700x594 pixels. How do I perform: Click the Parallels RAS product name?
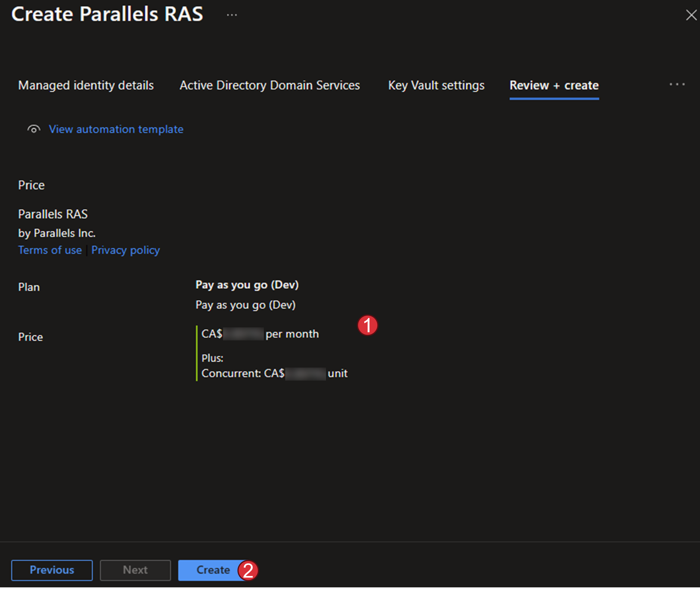pyautogui.click(x=53, y=214)
